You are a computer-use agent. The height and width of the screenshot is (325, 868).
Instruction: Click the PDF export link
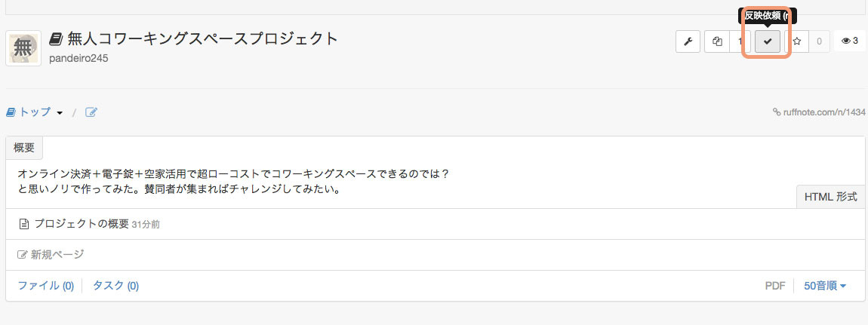click(x=774, y=286)
